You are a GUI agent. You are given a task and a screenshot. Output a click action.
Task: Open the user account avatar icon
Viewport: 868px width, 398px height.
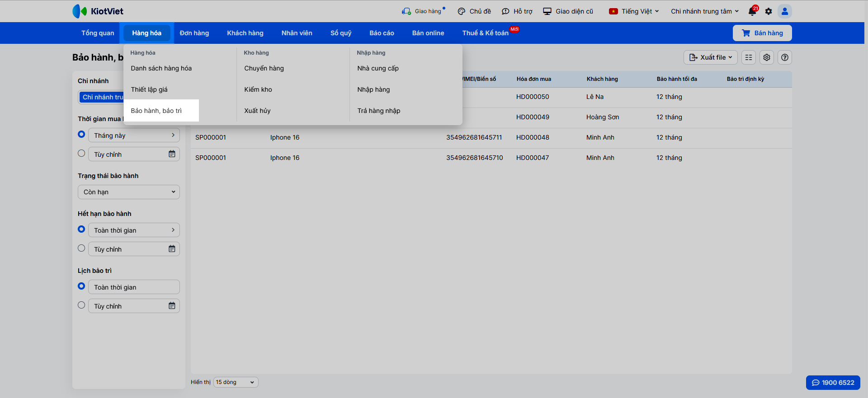785,11
